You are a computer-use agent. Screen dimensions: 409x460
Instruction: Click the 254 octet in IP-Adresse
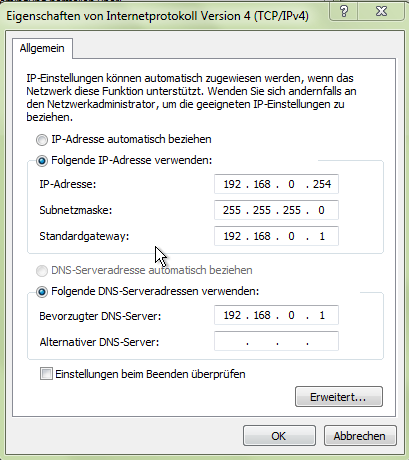click(322, 184)
